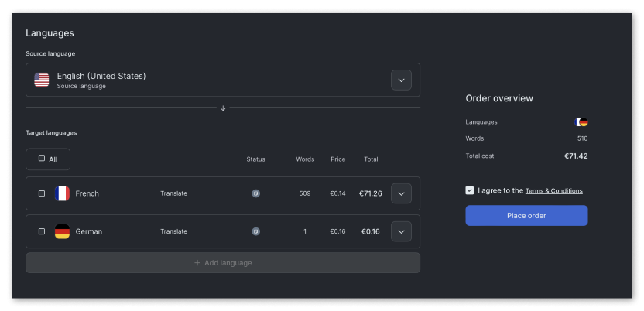Open the source language dropdown chevron

[x=401, y=80]
